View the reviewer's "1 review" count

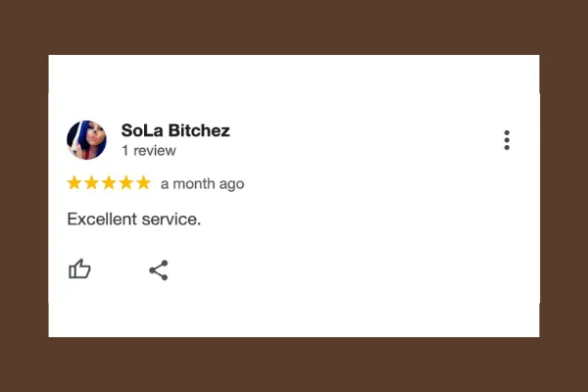point(149,150)
